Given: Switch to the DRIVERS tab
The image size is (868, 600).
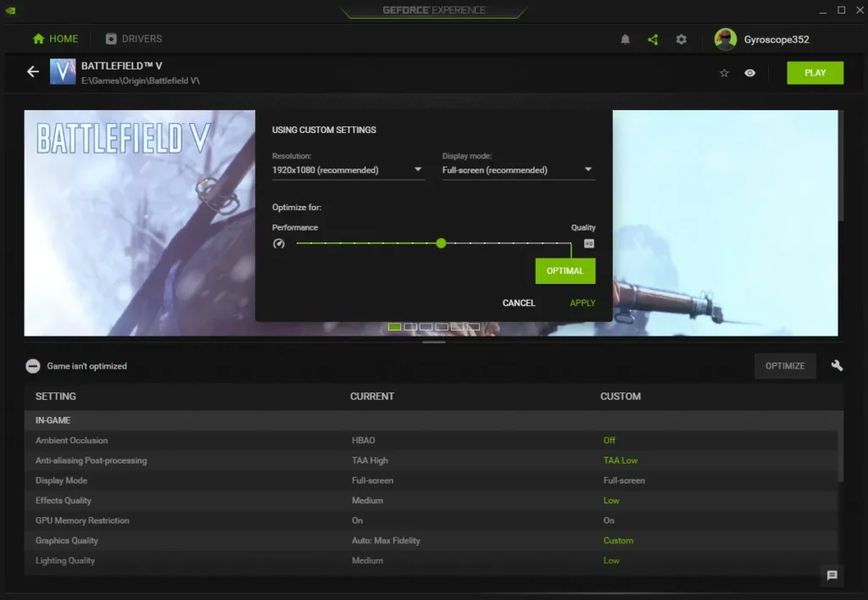Looking at the screenshot, I should tap(132, 38).
